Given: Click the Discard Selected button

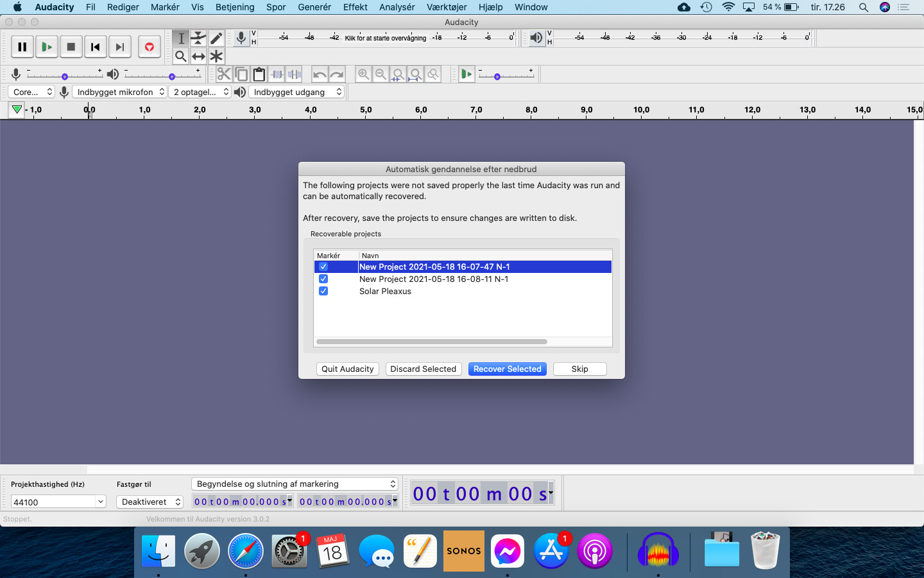Looking at the screenshot, I should 424,369.
